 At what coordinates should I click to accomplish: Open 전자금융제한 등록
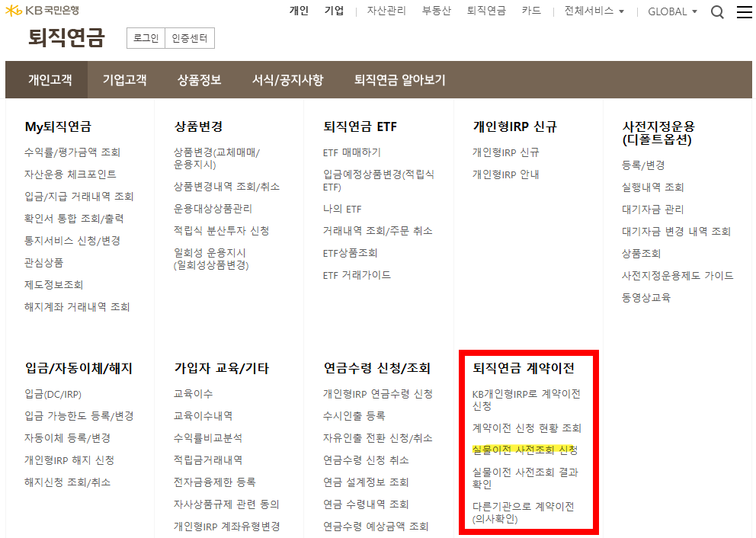coord(215,482)
